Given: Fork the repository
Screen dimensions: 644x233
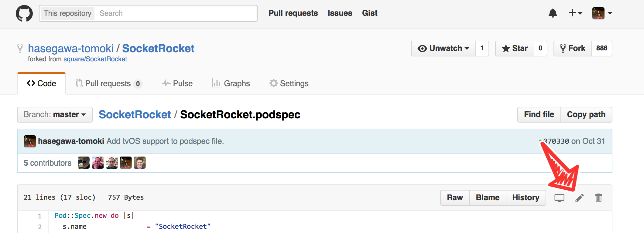Looking at the screenshot, I should [x=573, y=49].
